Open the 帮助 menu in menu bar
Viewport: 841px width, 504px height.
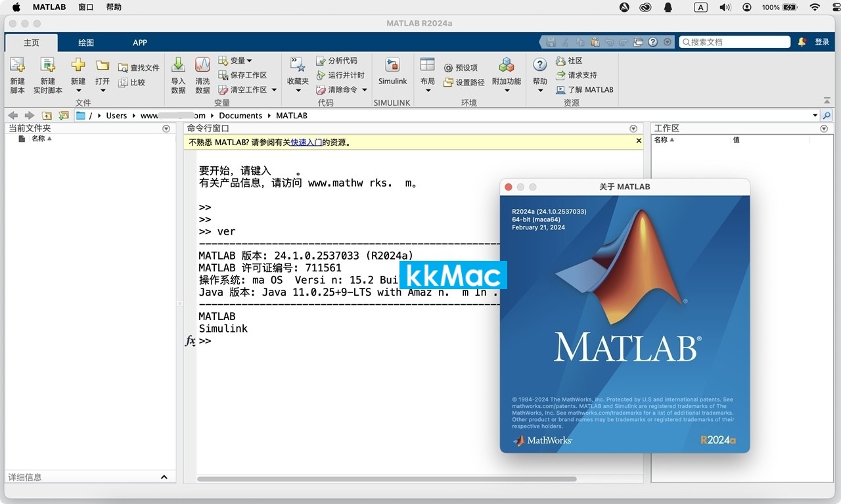coord(114,7)
